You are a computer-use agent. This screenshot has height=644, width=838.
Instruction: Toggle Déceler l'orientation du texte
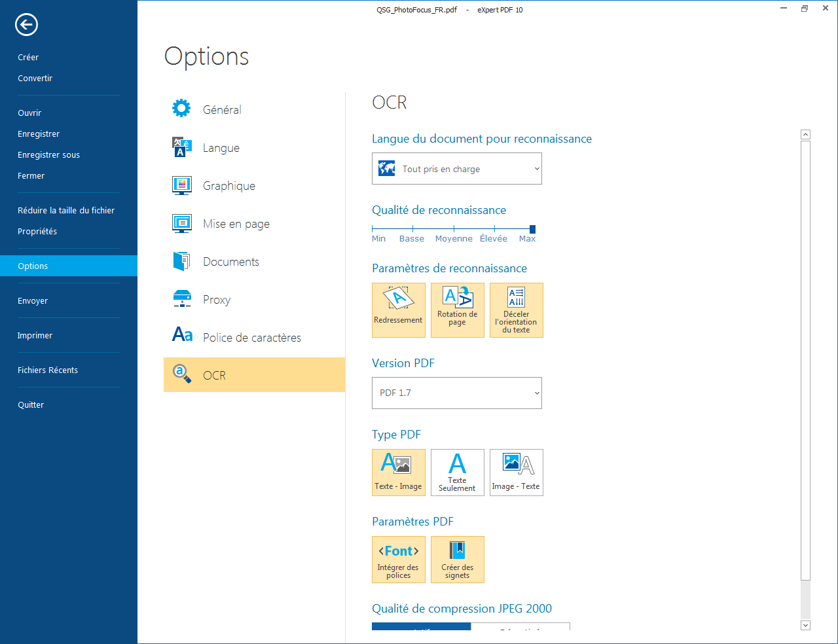point(517,310)
